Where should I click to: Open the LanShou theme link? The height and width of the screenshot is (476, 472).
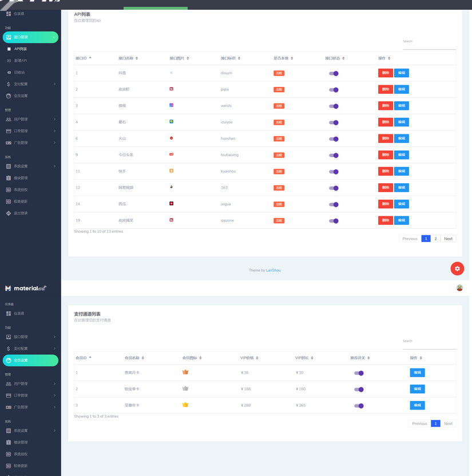[273, 270]
